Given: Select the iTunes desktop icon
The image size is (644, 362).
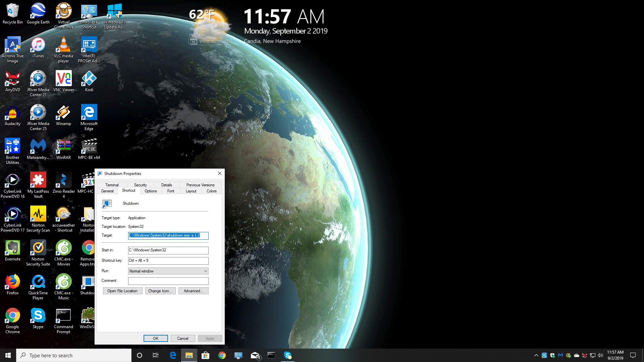Looking at the screenshot, I should click(x=38, y=48).
